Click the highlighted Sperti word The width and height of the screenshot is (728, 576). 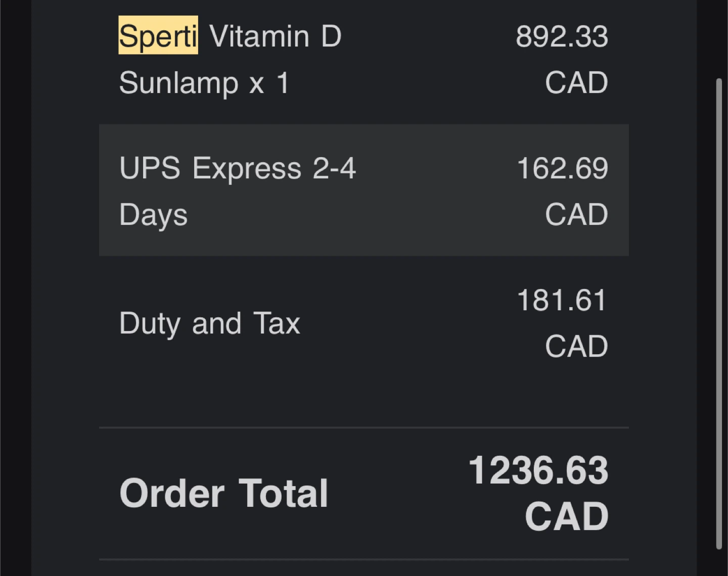(x=158, y=35)
